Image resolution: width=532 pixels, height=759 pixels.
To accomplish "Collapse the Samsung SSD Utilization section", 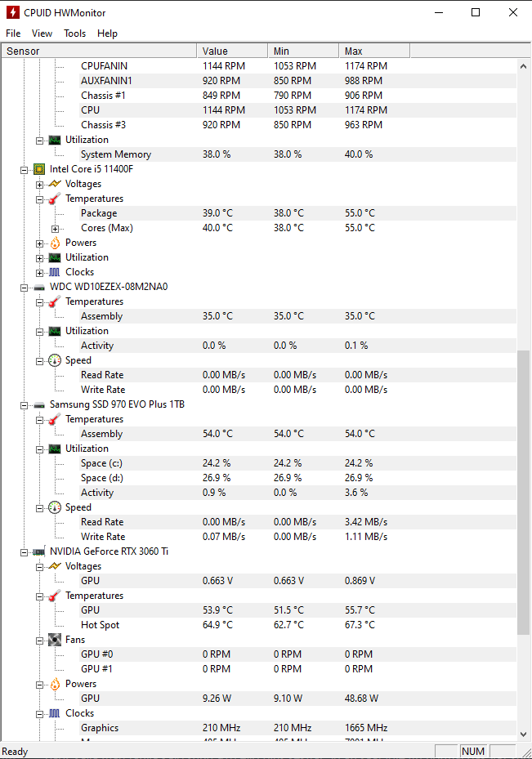I will click(39, 449).
